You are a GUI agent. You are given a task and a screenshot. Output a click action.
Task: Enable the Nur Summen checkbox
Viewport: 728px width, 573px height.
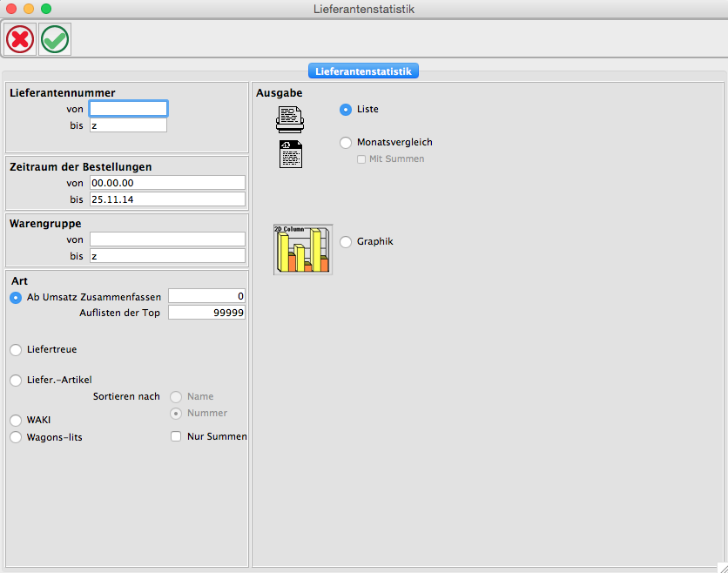point(176,436)
